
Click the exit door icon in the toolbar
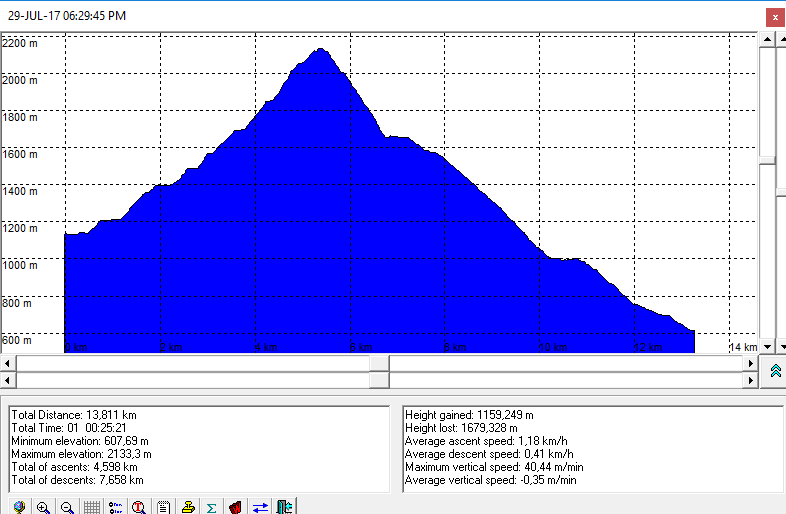pos(284,507)
